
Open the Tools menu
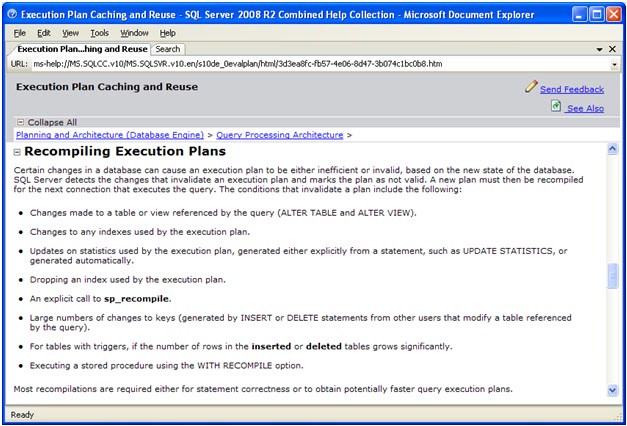click(99, 33)
